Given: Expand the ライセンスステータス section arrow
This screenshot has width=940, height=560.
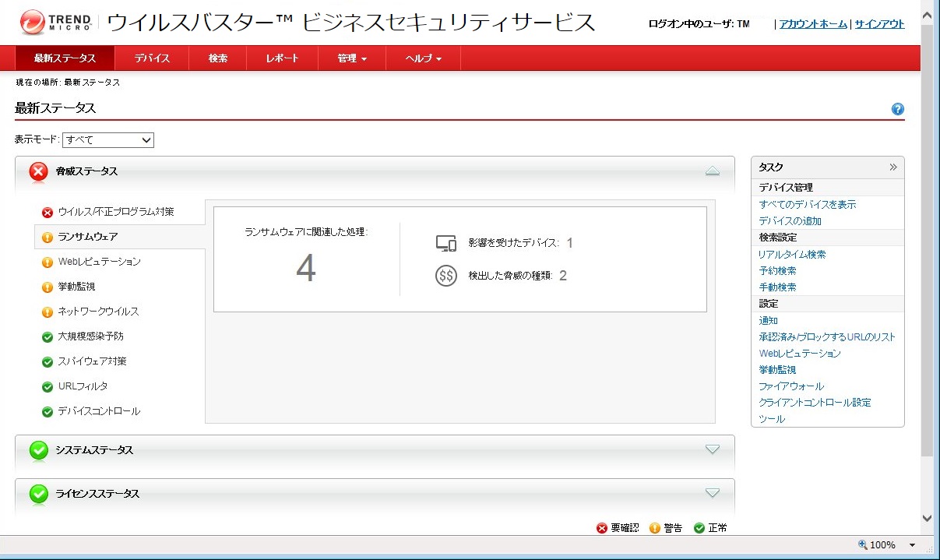Looking at the screenshot, I should pyautogui.click(x=712, y=493).
